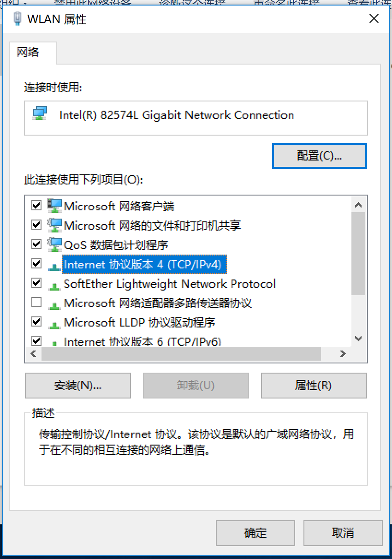Click the Intel Gigabit network adapter icon
This screenshot has width=392, height=559.
coord(40,114)
